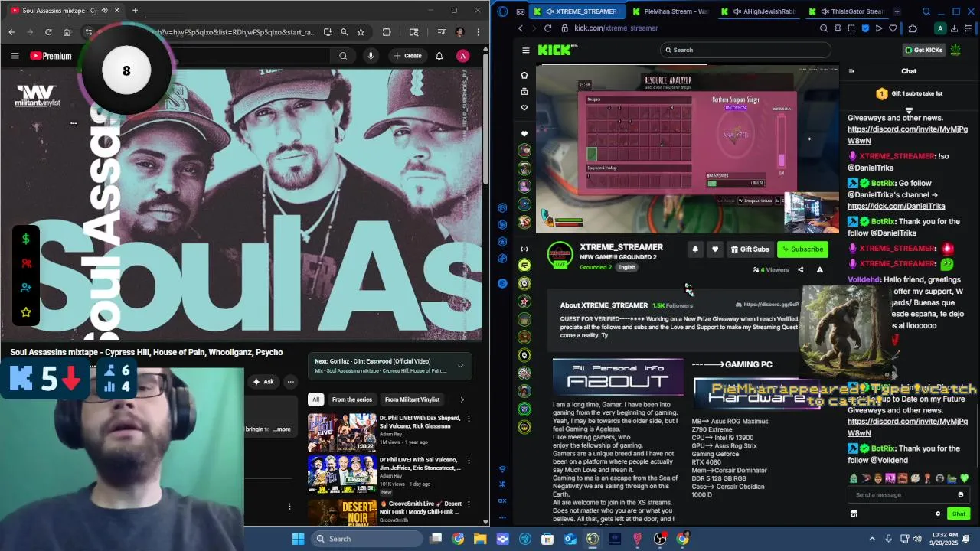Open the Grounded 2 category link
Viewport: 980px width, 551px height.
pos(596,267)
